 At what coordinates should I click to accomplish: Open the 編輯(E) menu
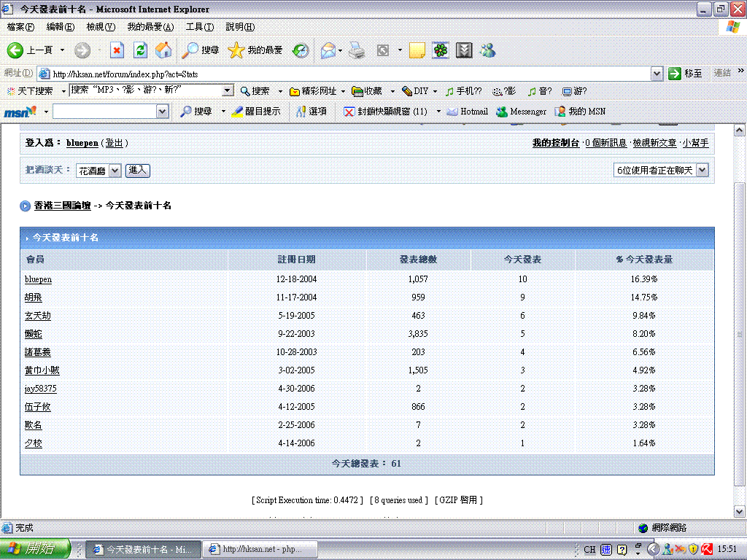coord(60,27)
